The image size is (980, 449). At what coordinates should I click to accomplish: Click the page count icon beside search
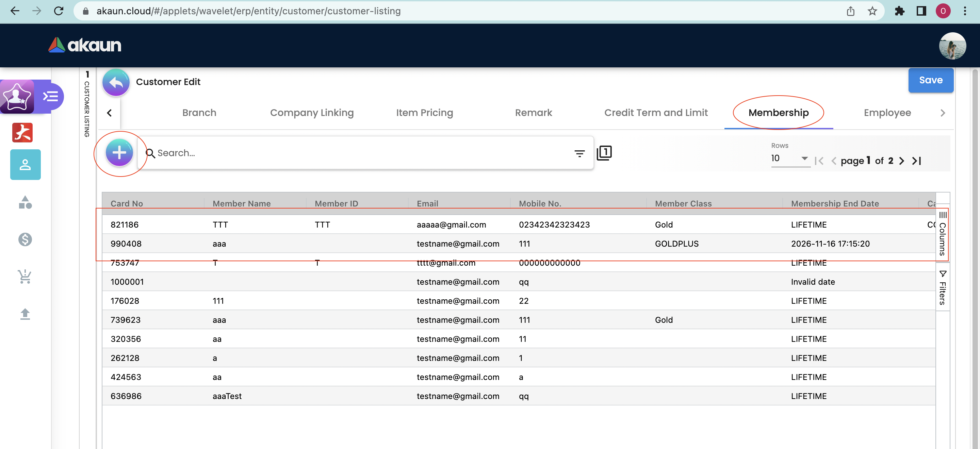coord(604,153)
